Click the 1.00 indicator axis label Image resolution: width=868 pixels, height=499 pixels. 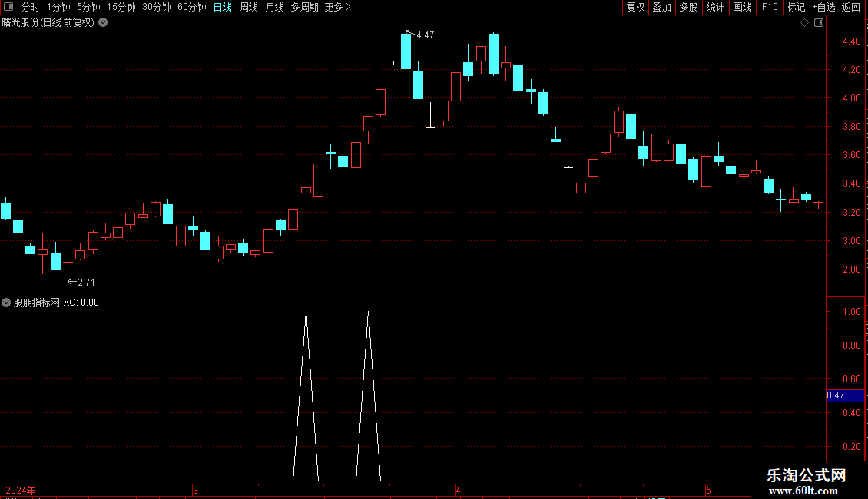[851, 312]
